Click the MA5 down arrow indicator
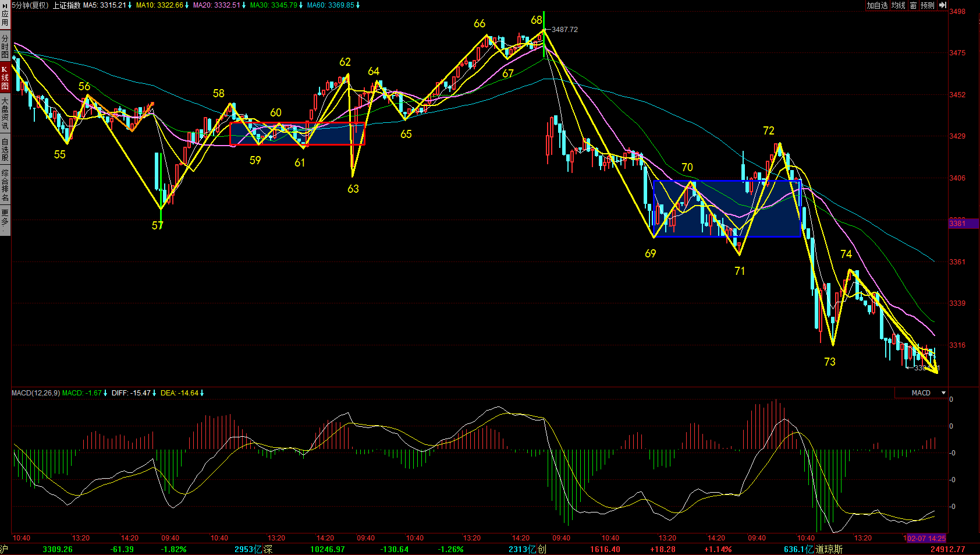 tap(130, 5)
